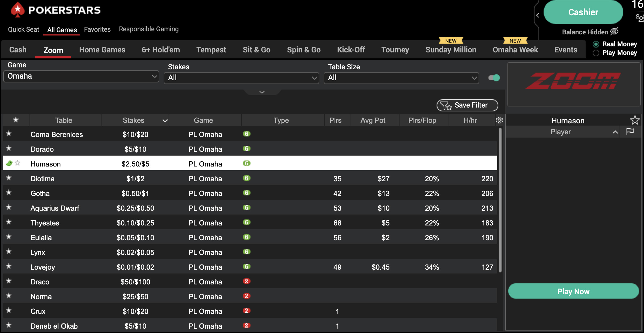Star the Norma table
Screen dimensions: 644x333
click(9, 296)
